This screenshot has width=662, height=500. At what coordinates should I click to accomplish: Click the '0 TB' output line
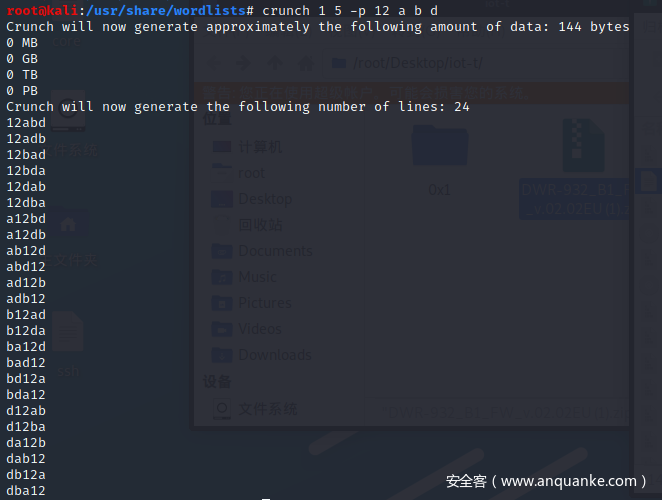[x=22, y=75]
